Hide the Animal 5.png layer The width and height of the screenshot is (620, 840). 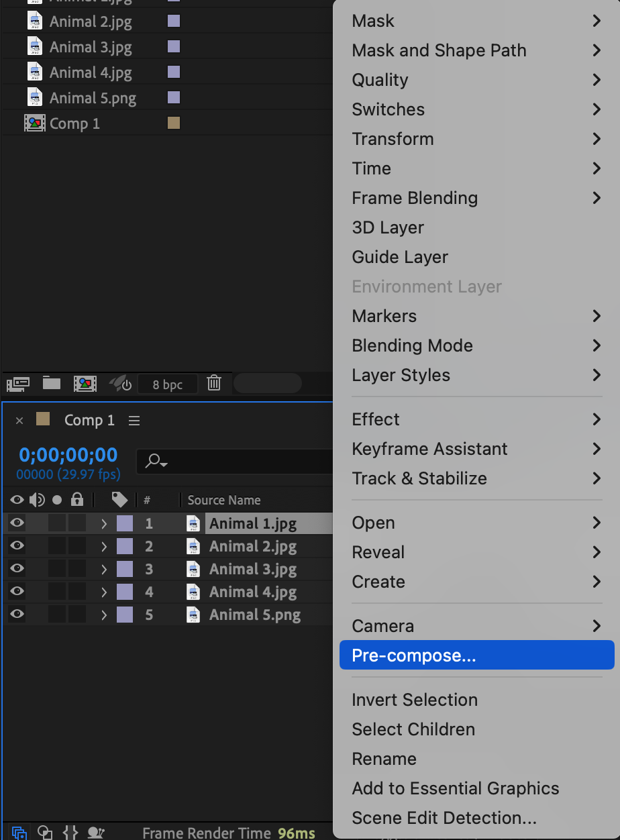pos(17,615)
